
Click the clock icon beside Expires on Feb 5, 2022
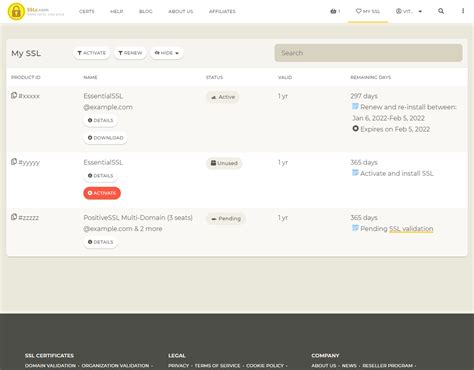click(x=356, y=129)
